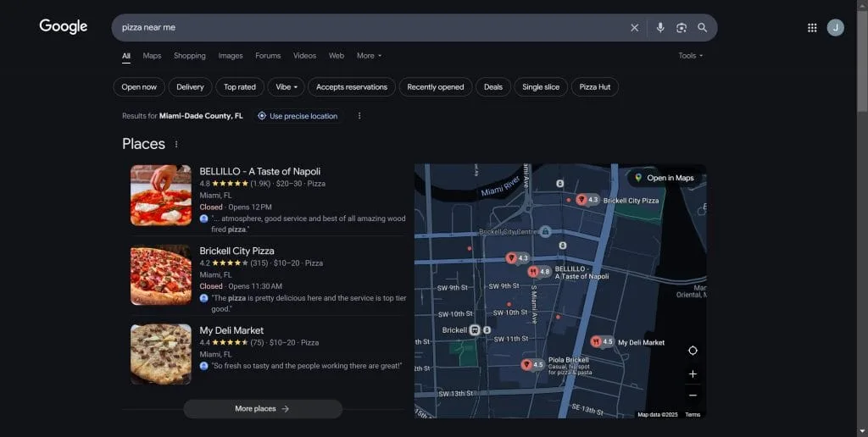Click the page vertical scrollbar thumb
The image size is (868, 437).
pyautogui.click(x=862, y=61)
